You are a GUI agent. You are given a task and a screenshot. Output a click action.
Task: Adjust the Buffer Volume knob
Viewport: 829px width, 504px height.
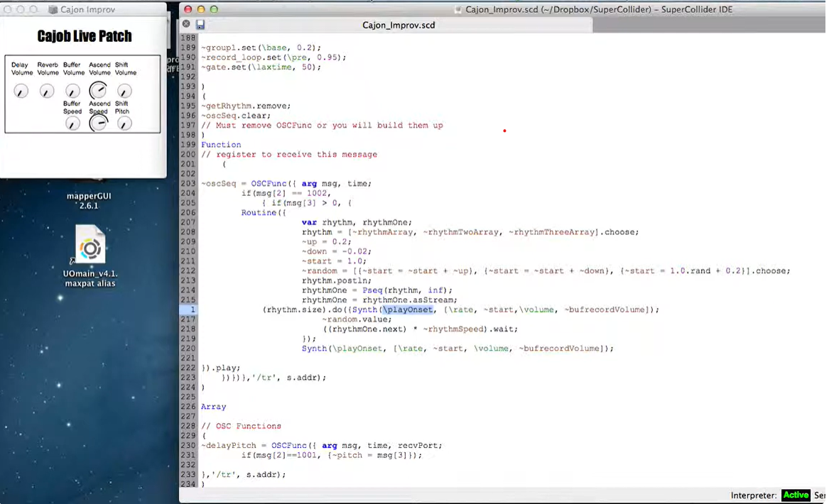tap(73, 92)
